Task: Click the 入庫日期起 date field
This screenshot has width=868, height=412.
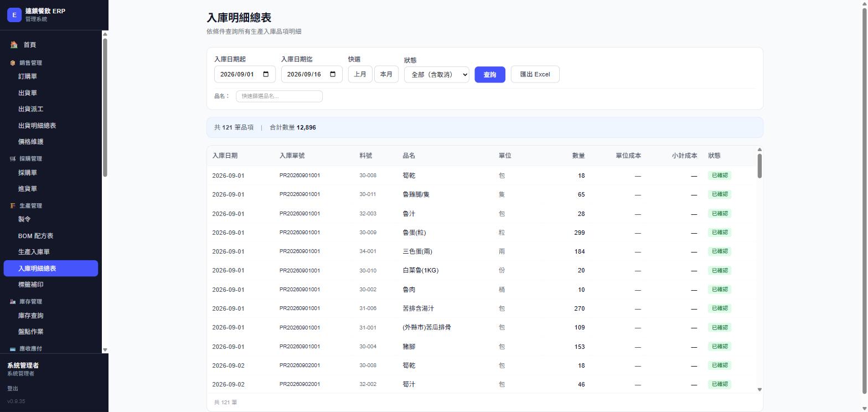Action: tap(245, 74)
